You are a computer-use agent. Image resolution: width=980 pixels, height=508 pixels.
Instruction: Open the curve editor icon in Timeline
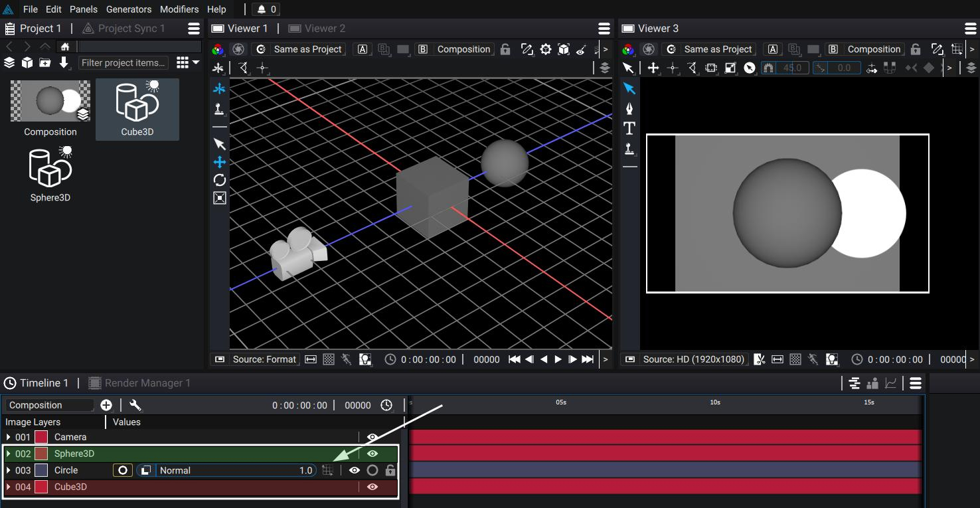891,383
